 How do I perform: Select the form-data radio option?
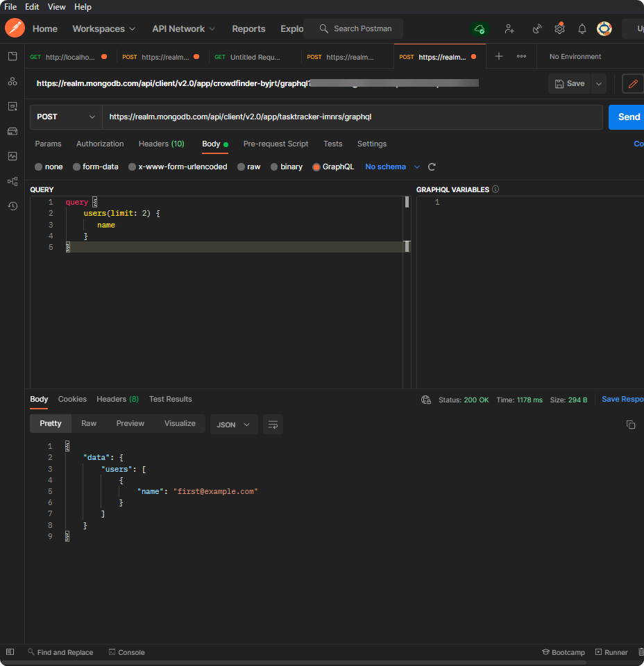(77, 167)
